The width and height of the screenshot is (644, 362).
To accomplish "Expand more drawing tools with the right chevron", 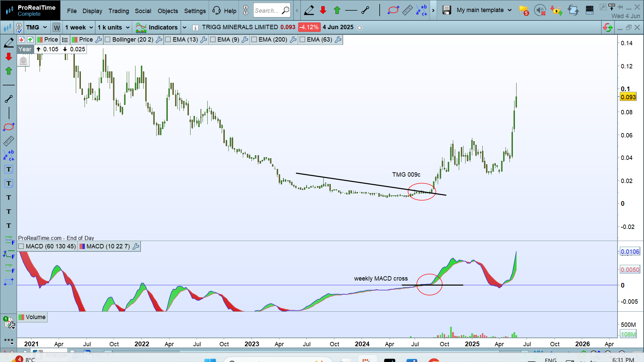I will pyautogui.click(x=433, y=10).
